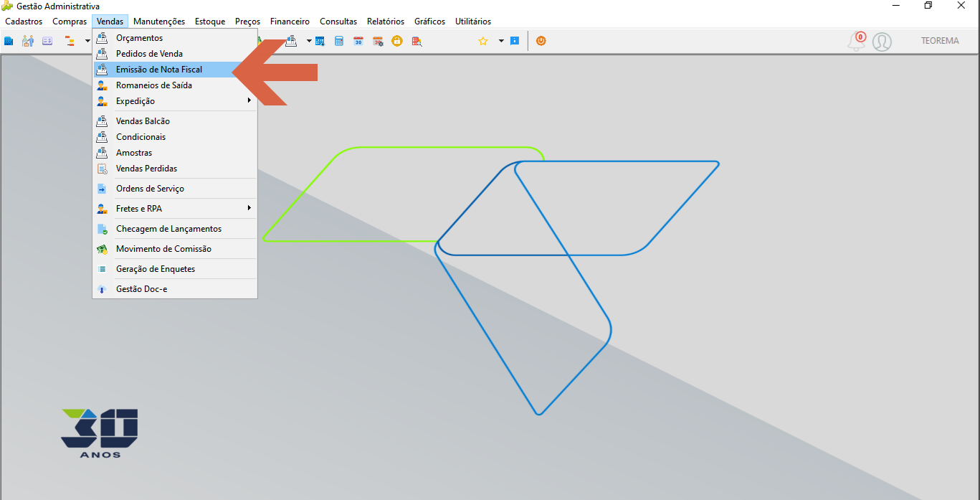Click the calculator icon in the toolbar
Screen dimensions: 980x500
339,41
